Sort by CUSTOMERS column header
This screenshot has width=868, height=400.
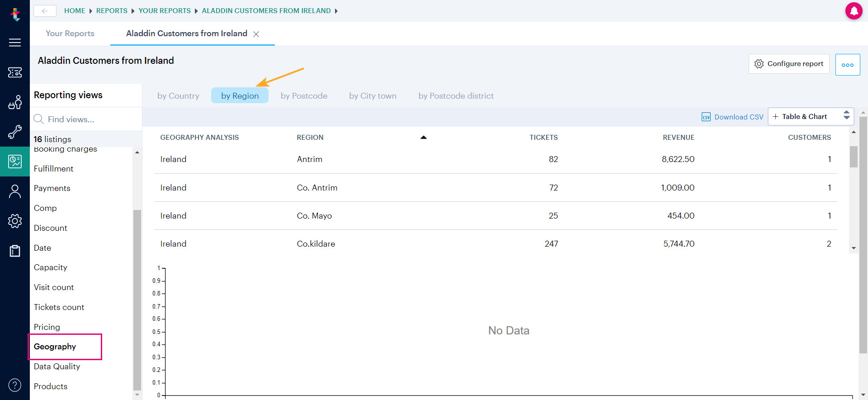click(809, 137)
